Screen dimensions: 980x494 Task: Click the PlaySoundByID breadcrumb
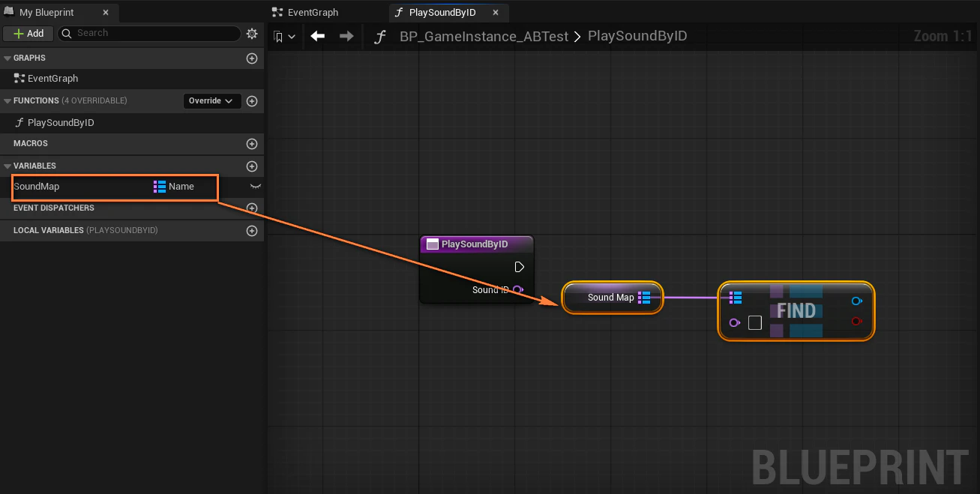pos(637,36)
